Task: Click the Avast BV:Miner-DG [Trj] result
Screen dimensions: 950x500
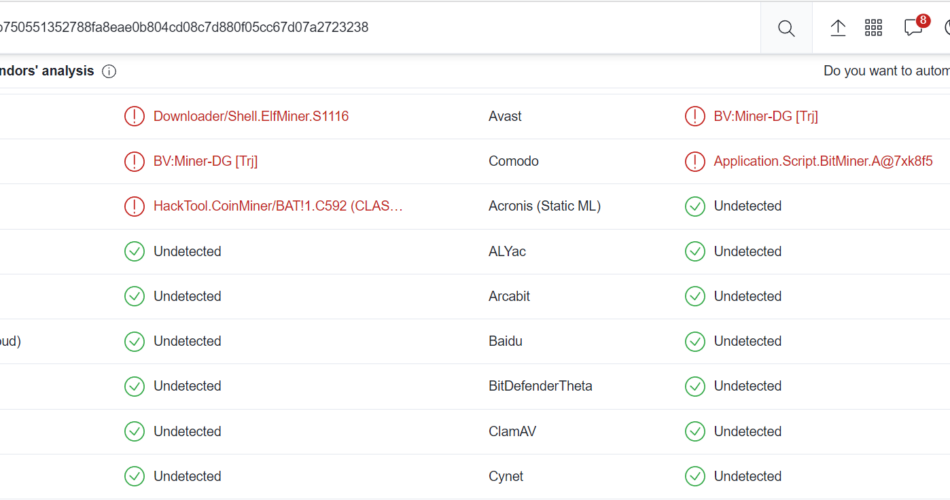Action: pos(766,116)
